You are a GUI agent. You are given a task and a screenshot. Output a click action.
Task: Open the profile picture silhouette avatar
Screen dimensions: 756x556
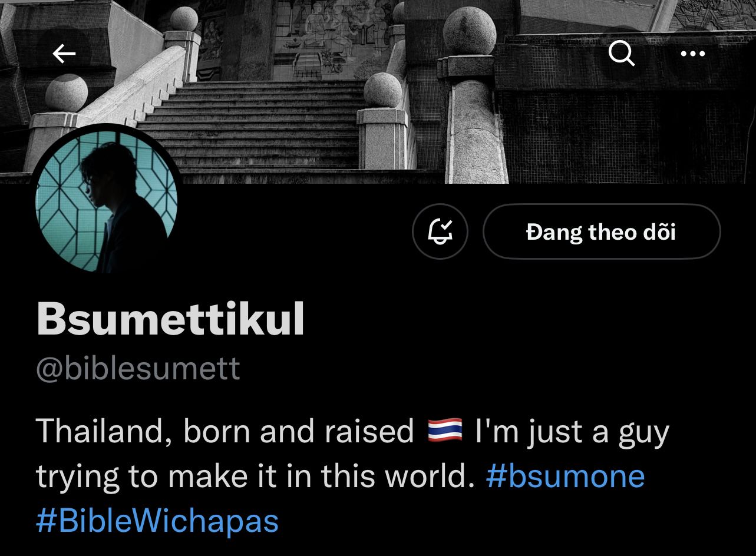tap(107, 201)
